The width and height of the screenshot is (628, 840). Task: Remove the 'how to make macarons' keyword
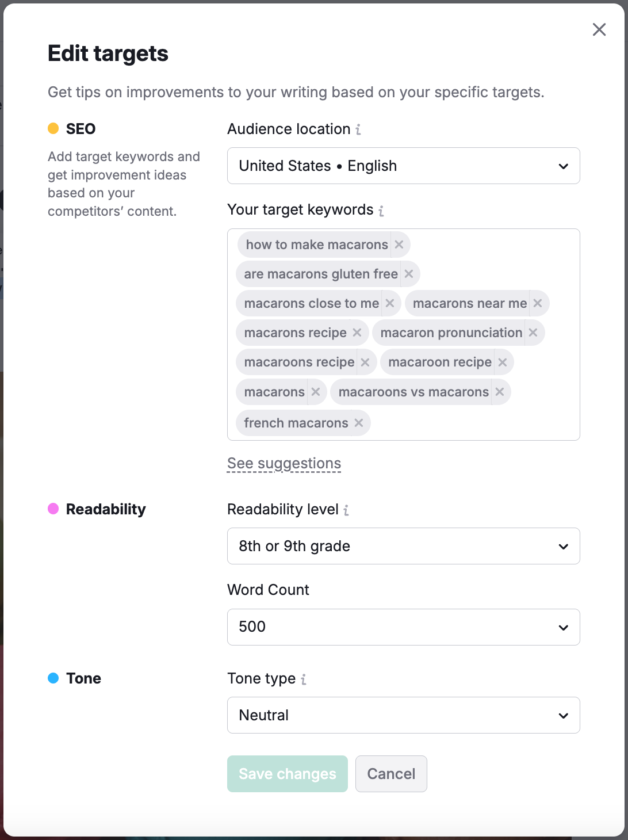point(399,245)
